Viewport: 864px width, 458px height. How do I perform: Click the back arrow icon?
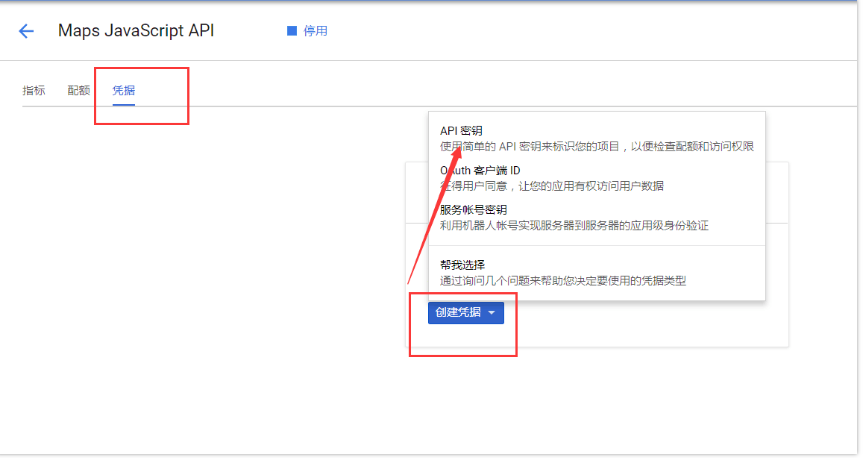(26, 31)
